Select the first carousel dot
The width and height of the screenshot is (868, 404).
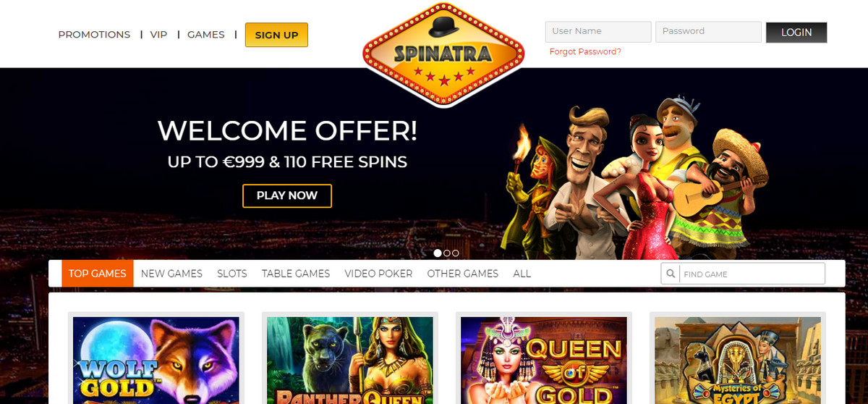click(x=438, y=253)
